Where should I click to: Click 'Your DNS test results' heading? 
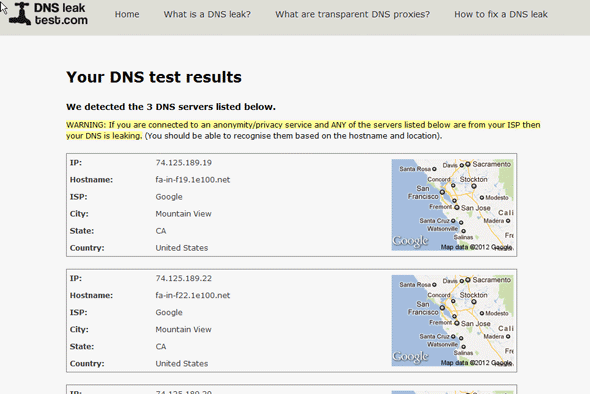point(154,77)
